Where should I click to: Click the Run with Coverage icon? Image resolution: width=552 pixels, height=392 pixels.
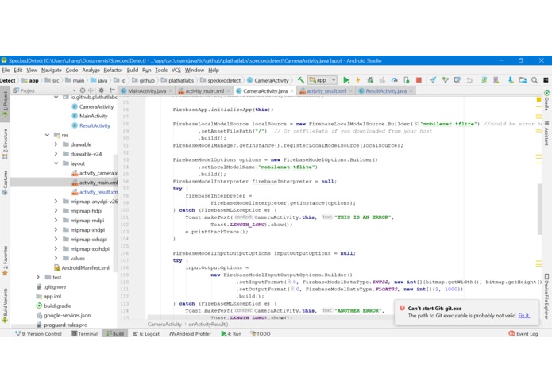pyautogui.click(x=382, y=80)
